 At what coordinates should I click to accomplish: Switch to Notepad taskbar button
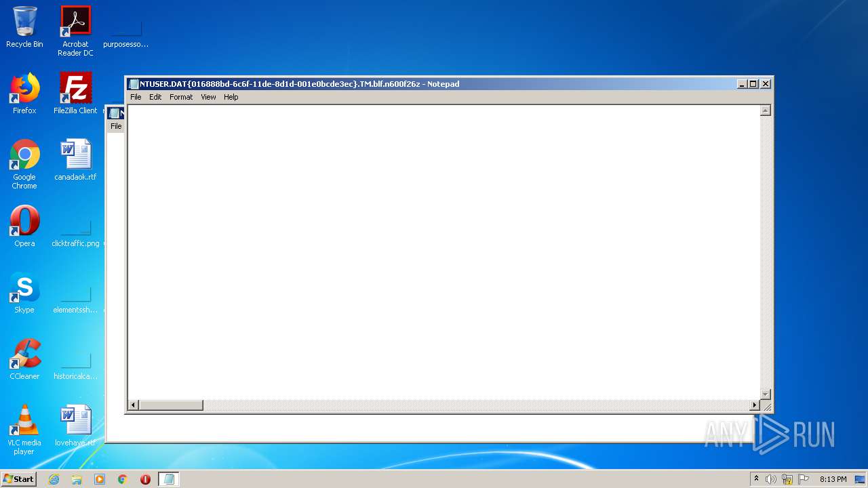click(169, 479)
